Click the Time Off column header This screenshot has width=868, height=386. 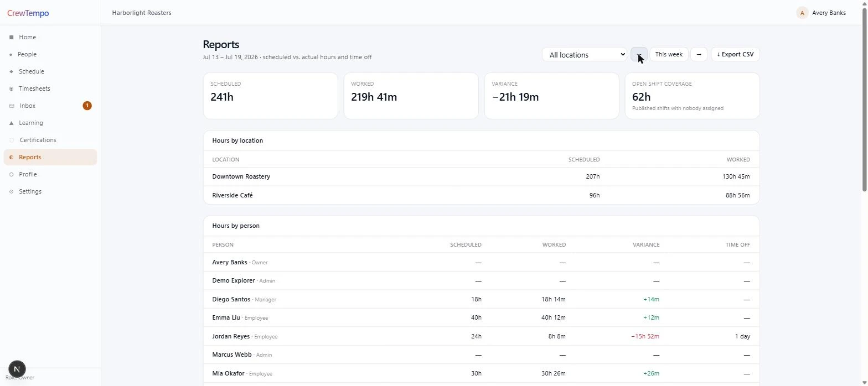click(x=738, y=244)
